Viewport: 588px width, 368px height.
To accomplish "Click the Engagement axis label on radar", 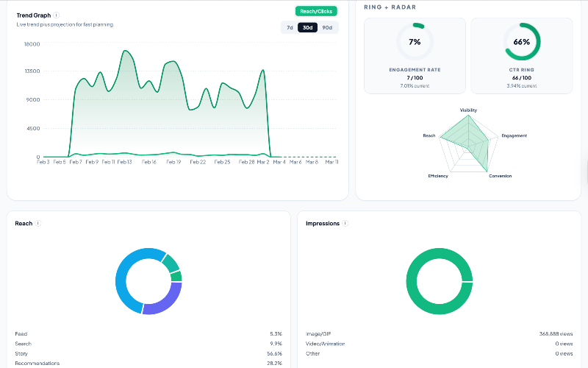I will pyautogui.click(x=514, y=135).
